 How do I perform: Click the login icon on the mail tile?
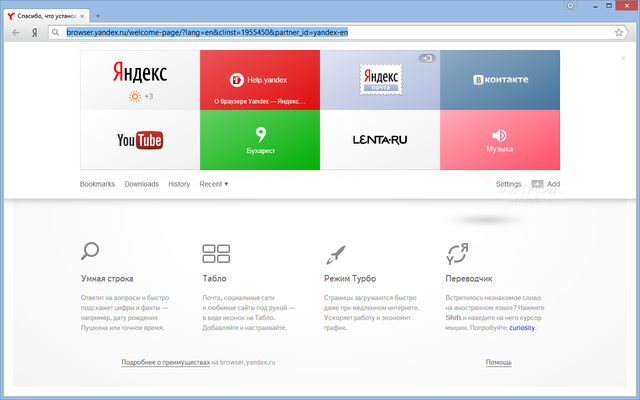coord(427,58)
